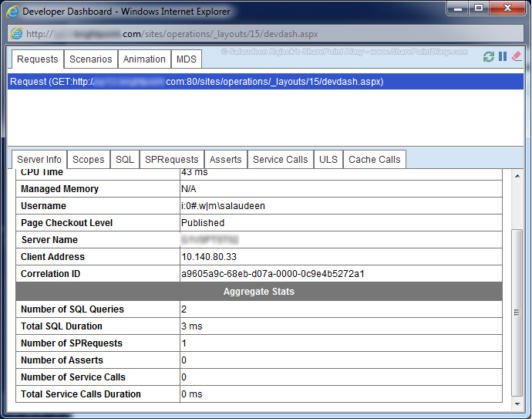The height and width of the screenshot is (419, 532).
Task: Click the Total Service Calls Duration value
Action: click(192, 394)
